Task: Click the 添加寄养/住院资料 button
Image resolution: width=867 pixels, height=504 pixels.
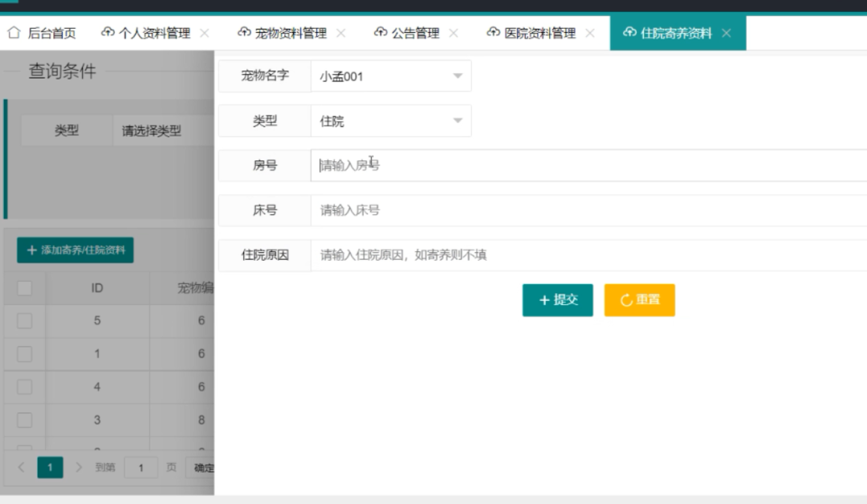Action: (75, 250)
